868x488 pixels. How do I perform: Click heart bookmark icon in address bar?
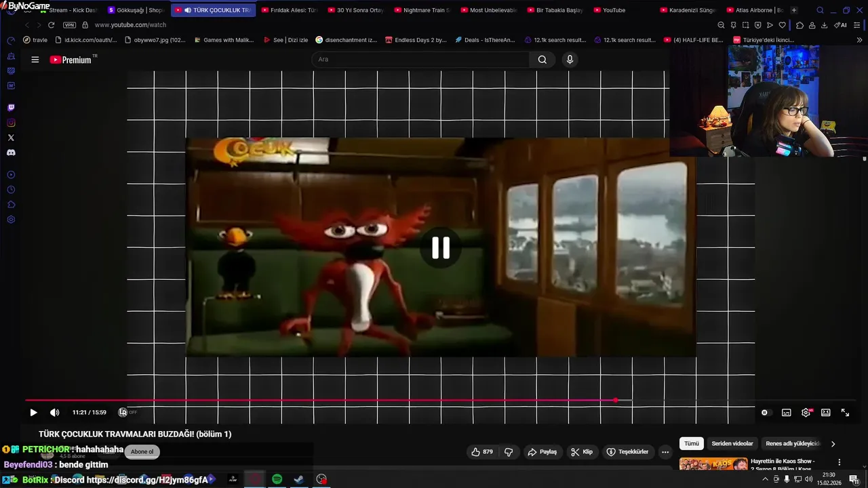point(782,25)
